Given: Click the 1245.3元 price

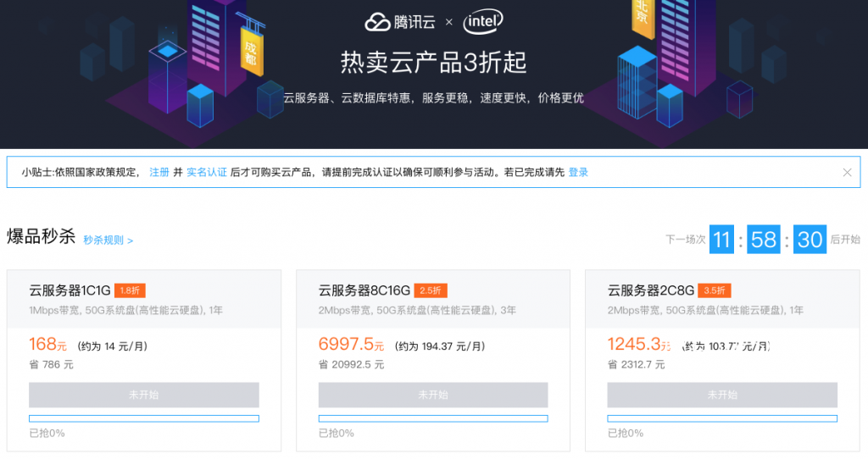Looking at the screenshot, I should click(639, 345).
